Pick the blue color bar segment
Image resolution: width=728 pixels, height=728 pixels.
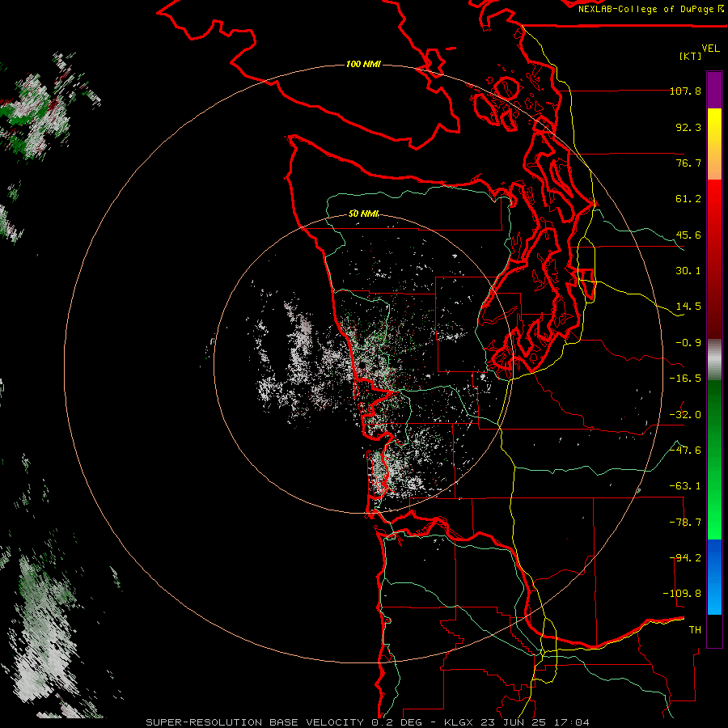pos(714,577)
